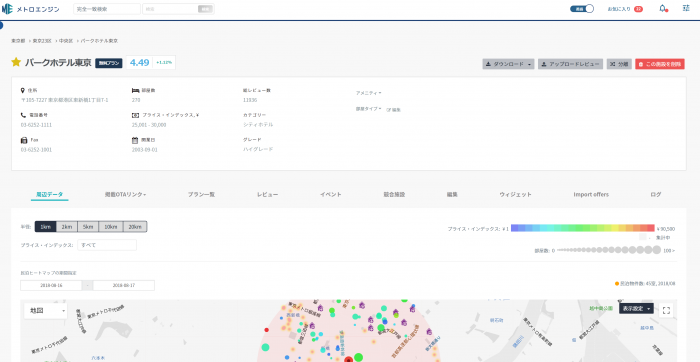Click the price range 25,001 - 30,000
Image resolution: width=700 pixels, height=362 pixels.
(149, 125)
